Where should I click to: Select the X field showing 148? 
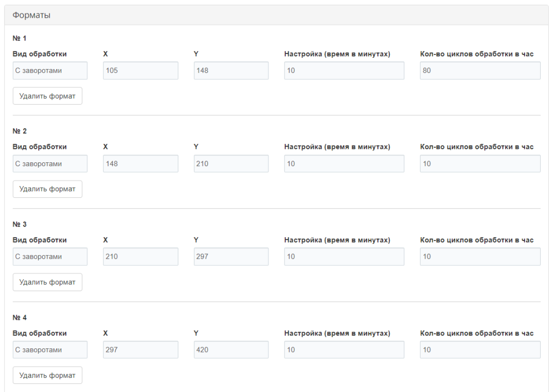140,163
